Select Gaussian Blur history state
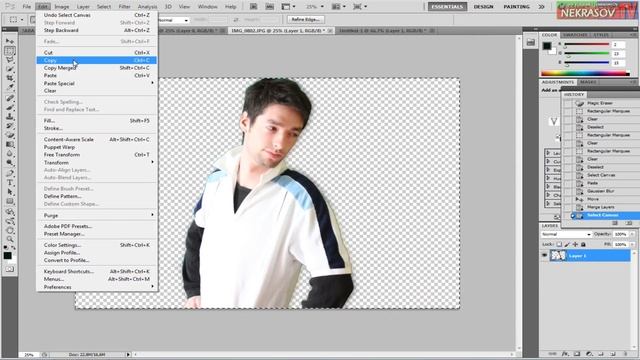This screenshot has height=360, width=640. (x=602, y=191)
